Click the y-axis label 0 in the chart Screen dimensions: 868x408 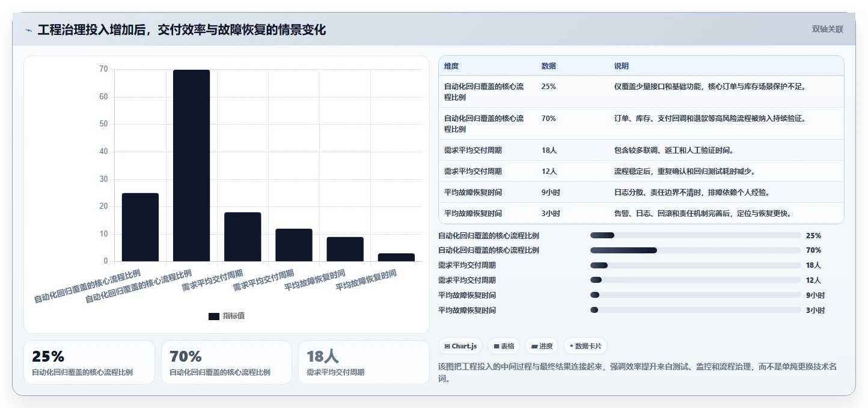tap(106, 261)
